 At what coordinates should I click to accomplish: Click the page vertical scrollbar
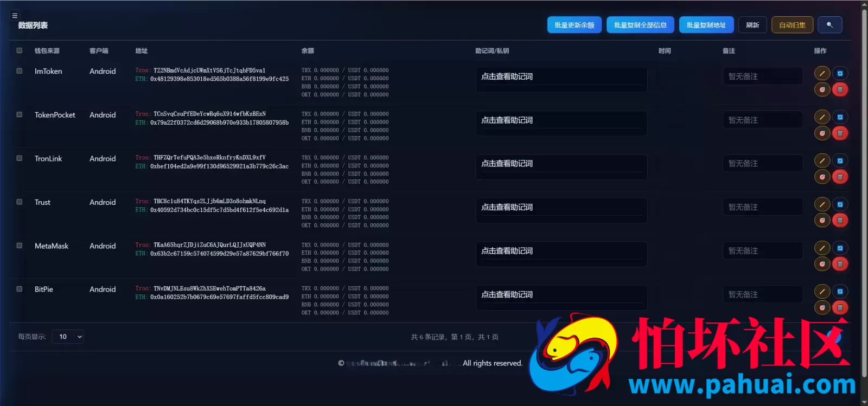pyautogui.click(x=864, y=193)
